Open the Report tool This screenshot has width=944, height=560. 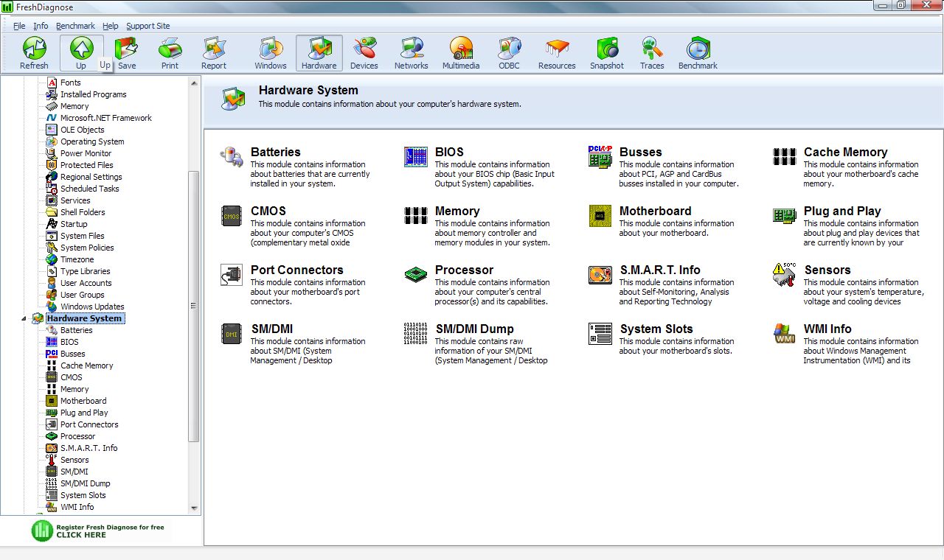[214, 53]
